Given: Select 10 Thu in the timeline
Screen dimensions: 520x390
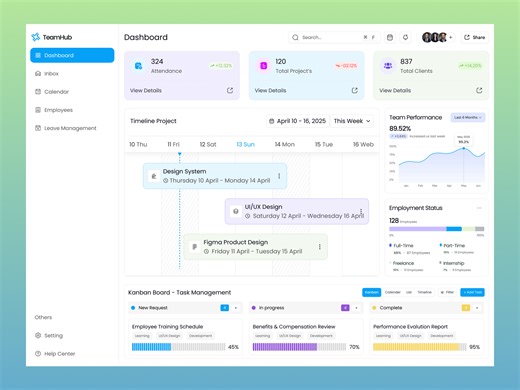Looking at the screenshot, I should 138,144.
